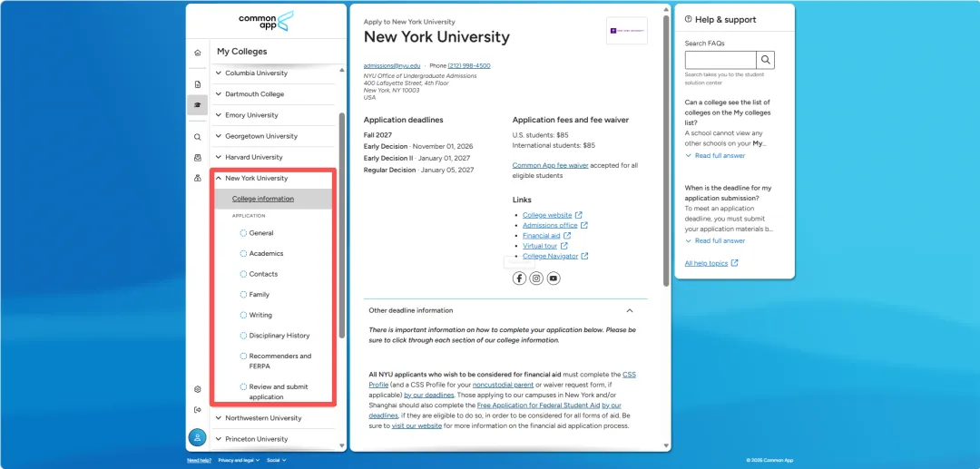Open Common App document icon in sidebar
This screenshot has height=469, width=980.
click(x=198, y=84)
